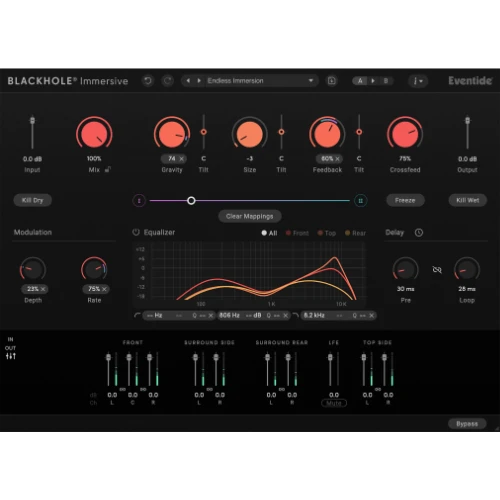Click the Mix lock icon
This screenshot has width=500, height=500.
pyautogui.click(x=108, y=169)
